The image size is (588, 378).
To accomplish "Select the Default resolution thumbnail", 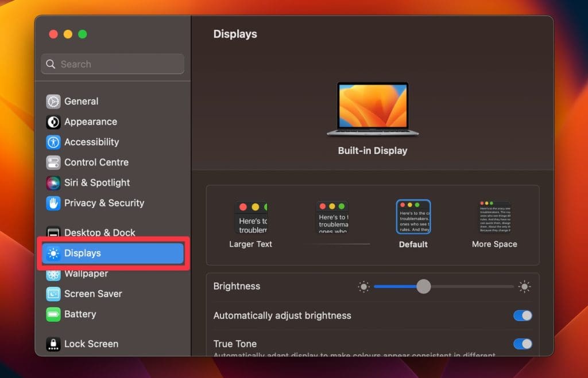I will click(x=413, y=217).
